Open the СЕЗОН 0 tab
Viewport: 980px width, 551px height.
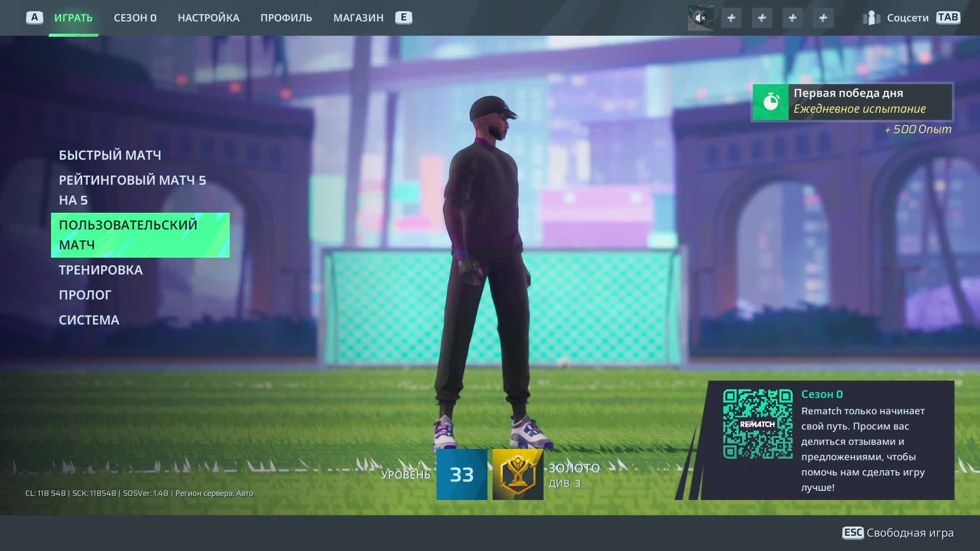pyautogui.click(x=135, y=18)
